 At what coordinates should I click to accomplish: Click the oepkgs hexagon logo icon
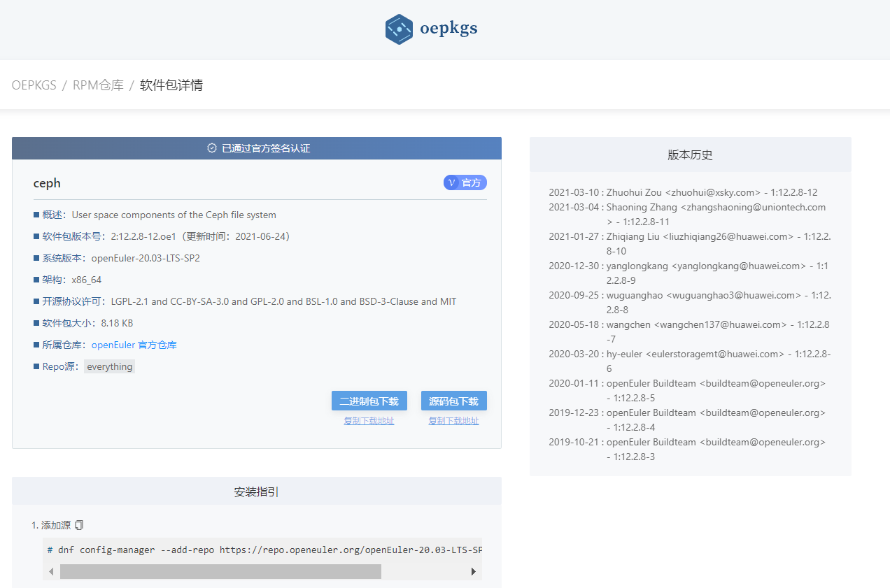point(399,29)
